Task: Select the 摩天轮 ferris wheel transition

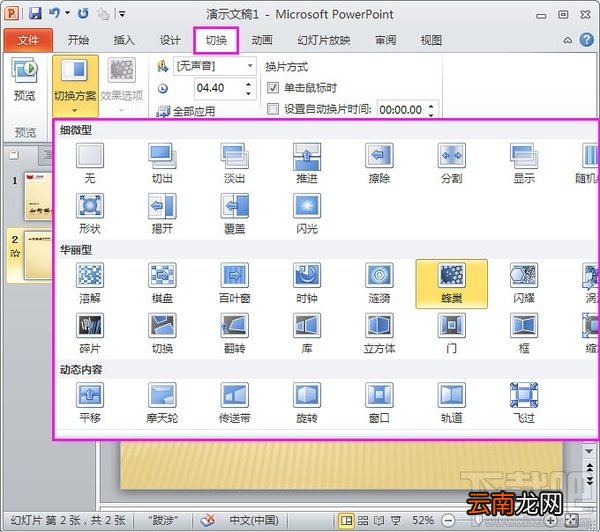Action: point(162,403)
